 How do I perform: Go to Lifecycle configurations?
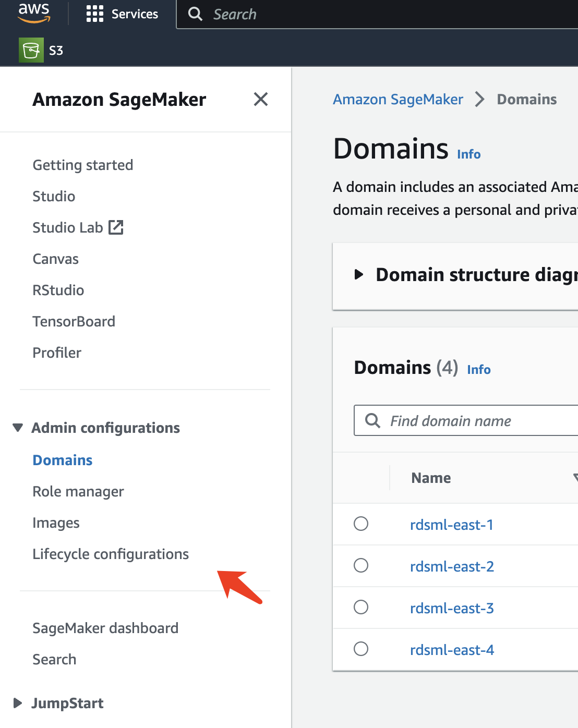111,554
